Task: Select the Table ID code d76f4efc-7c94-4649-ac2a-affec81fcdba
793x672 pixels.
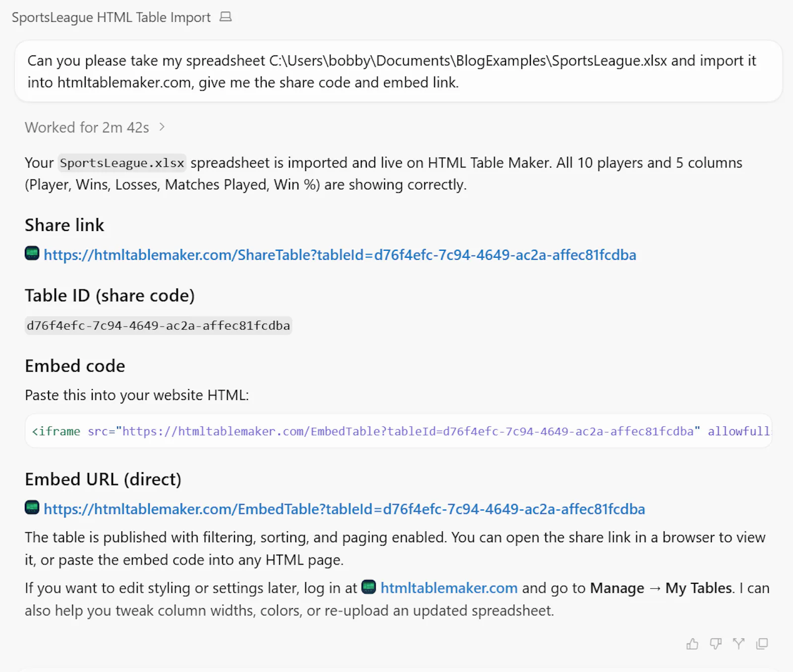Action: (x=158, y=326)
